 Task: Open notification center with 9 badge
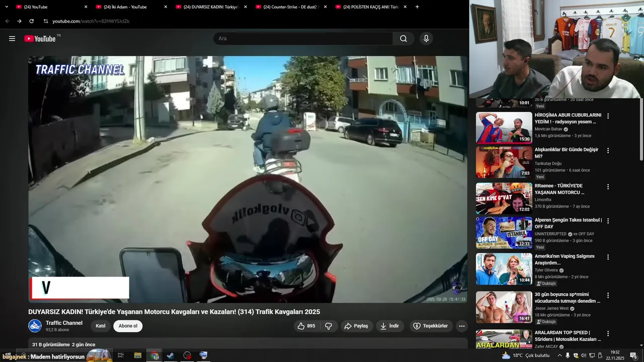click(x=633, y=355)
